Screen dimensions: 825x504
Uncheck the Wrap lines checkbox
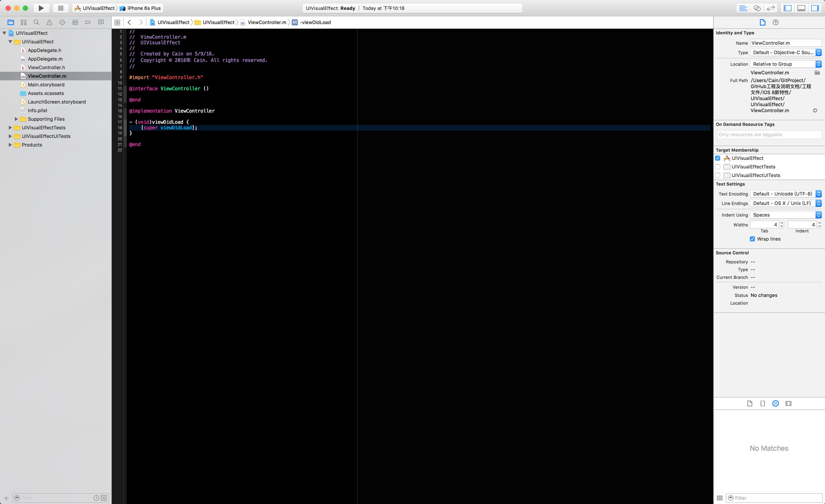point(752,239)
